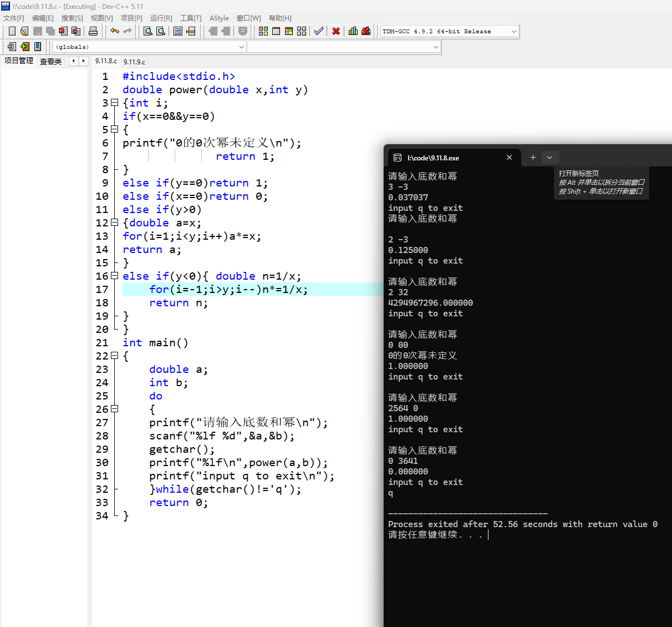672x627 pixels.
Task: Close the current file using the toolbar icon
Action: (x=64, y=31)
